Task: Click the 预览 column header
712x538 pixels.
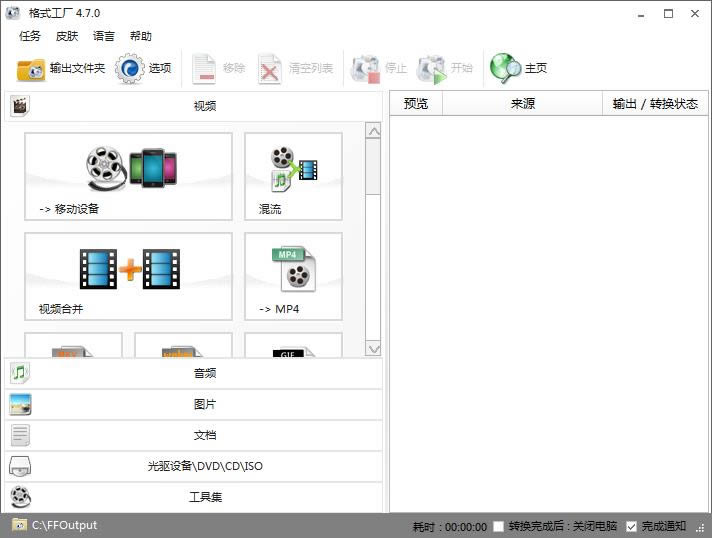Action: tap(416, 104)
